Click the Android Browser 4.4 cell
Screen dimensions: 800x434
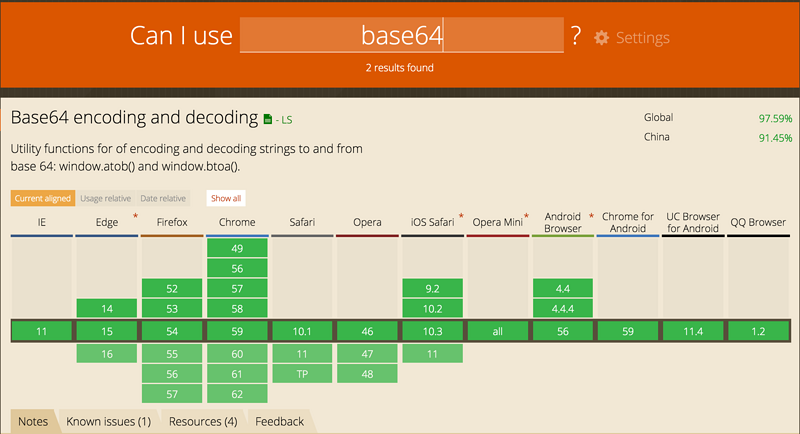click(x=563, y=289)
